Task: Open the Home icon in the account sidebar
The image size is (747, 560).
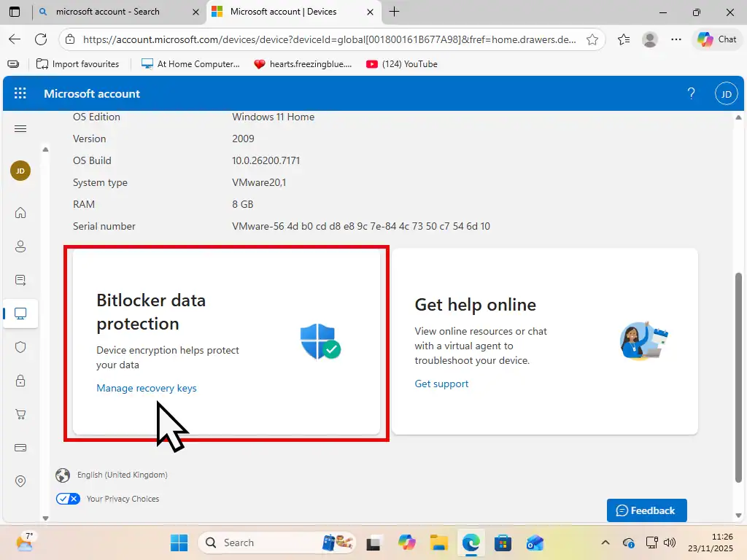Action: pos(20,213)
